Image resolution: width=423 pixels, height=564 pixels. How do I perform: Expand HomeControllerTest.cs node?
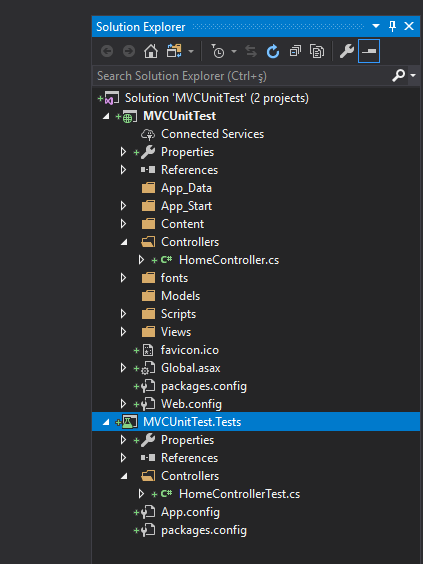141,494
